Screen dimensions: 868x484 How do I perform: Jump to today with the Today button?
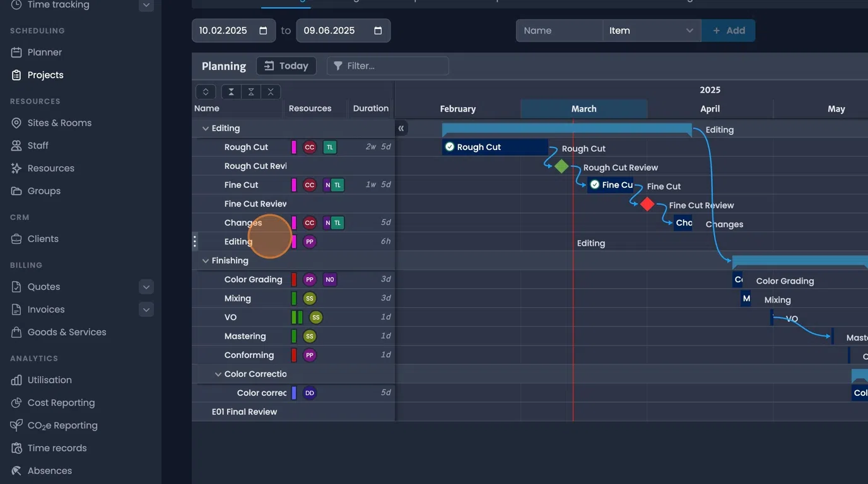(286, 66)
